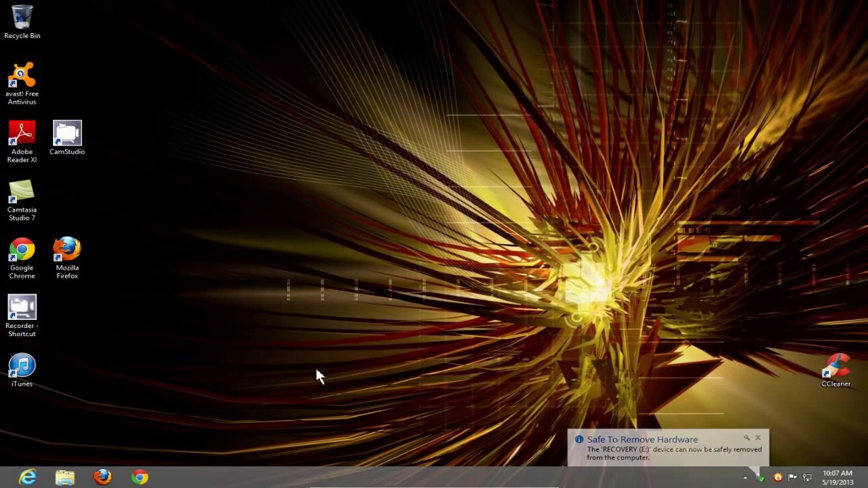Show hidden system tray icons
The width and height of the screenshot is (868, 488).
point(745,478)
